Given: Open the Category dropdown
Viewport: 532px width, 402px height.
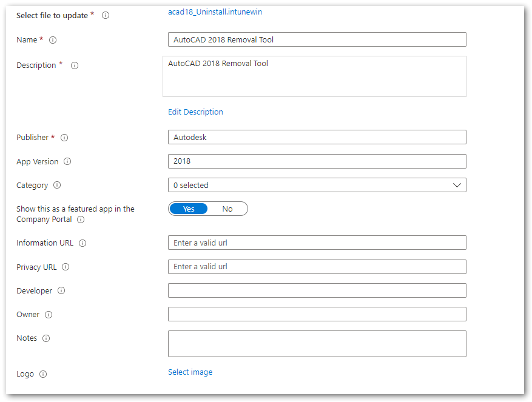Looking at the screenshot, I should click(x=317, y=185).
